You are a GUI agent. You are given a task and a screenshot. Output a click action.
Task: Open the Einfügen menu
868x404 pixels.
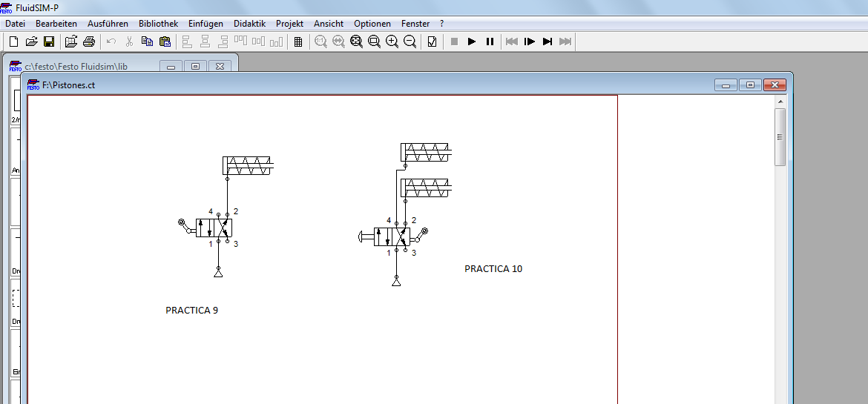click(206, 24)
